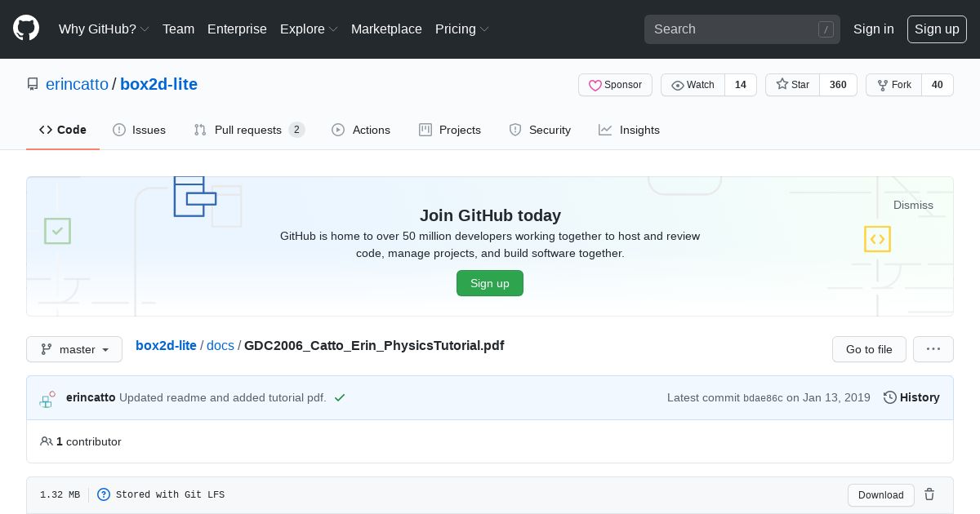Click the 1.32 MB file size text
The width and height of the screenshot is (980, 514).
coord(60,494)
